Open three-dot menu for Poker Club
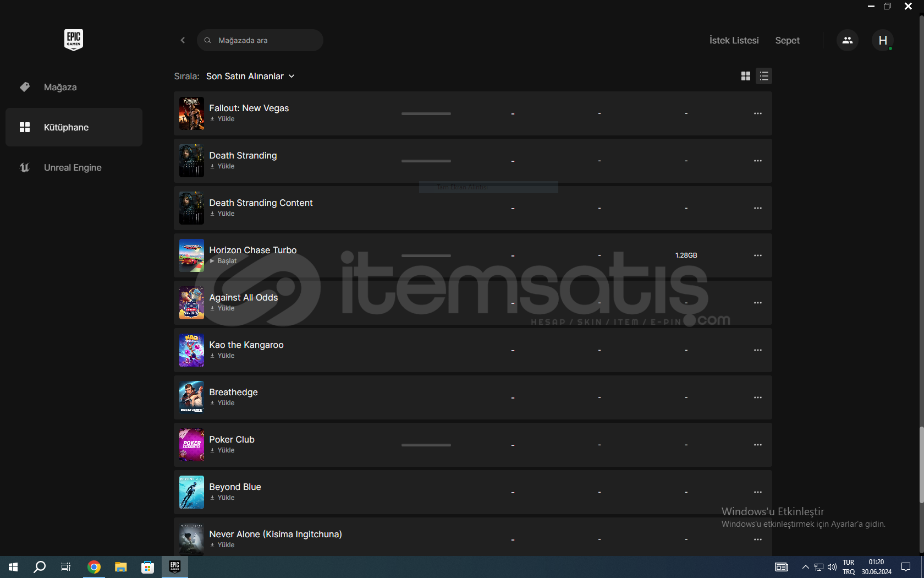The image size is (924, 578). [x=758, y=445]
